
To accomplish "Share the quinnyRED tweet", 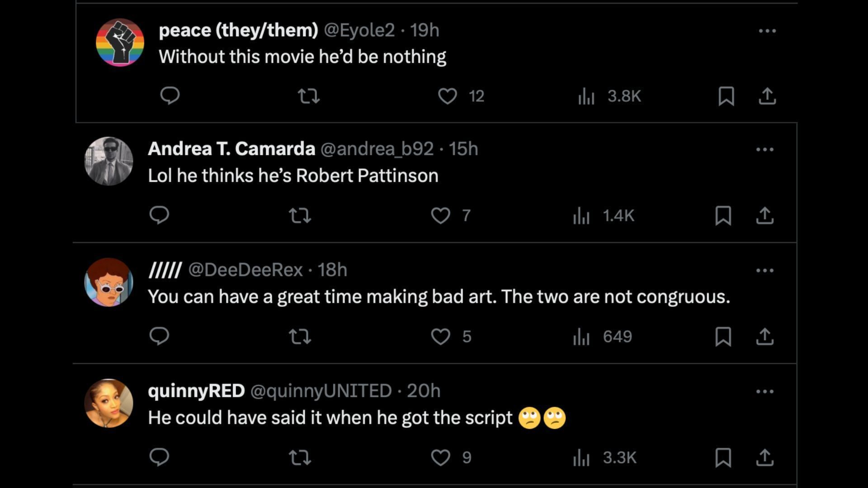I will coord(764,457).
